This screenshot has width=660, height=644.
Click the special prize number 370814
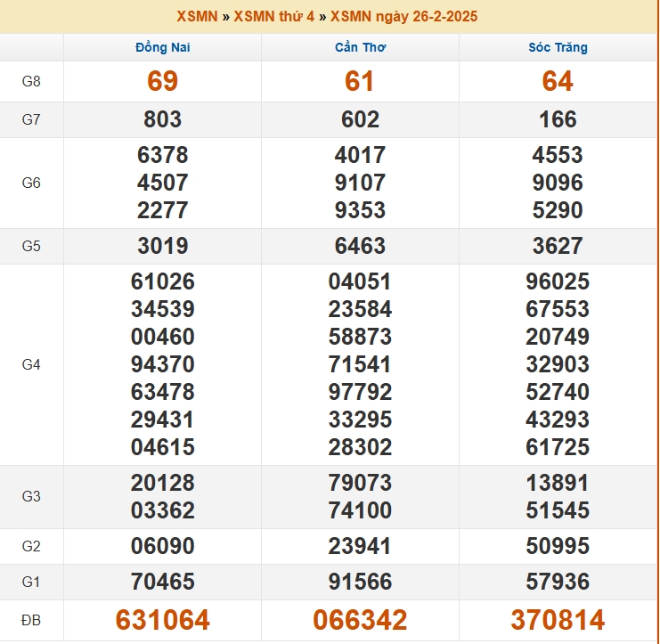(558, 620)
